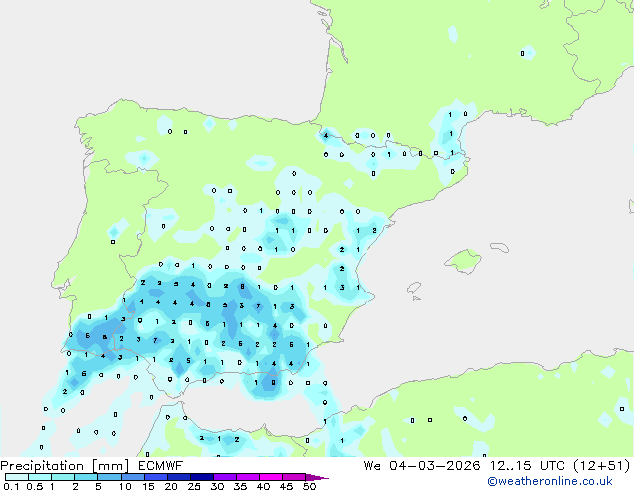
Task: Click the '10' legend scale label
Action: 125,486
